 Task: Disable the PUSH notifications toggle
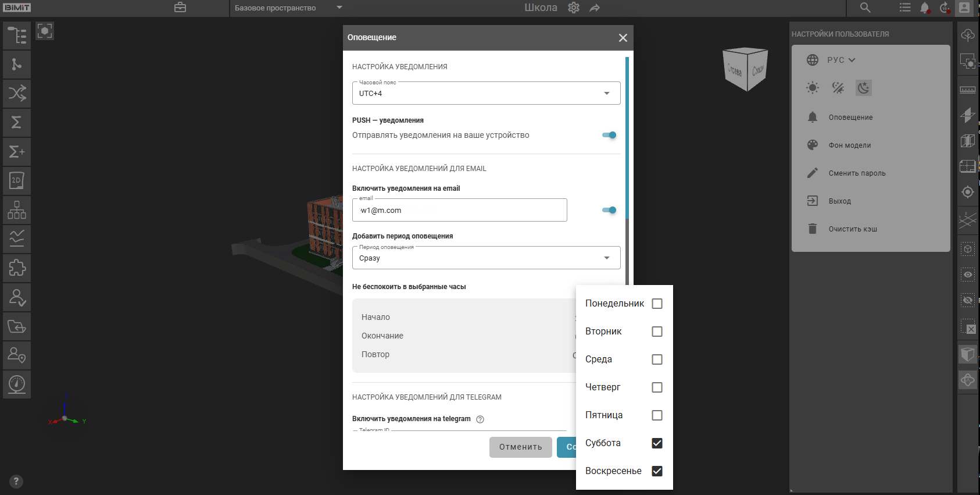coord(609,135)
